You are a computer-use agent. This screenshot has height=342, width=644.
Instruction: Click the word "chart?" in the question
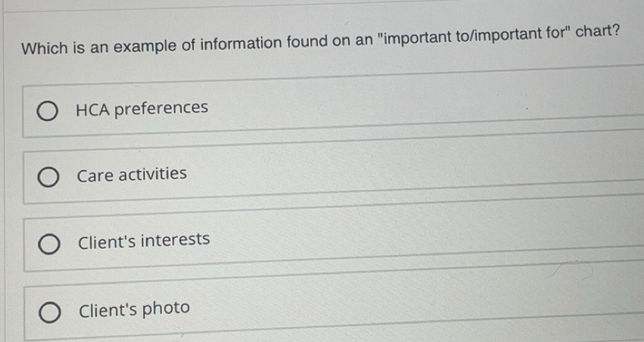(599, 35)
